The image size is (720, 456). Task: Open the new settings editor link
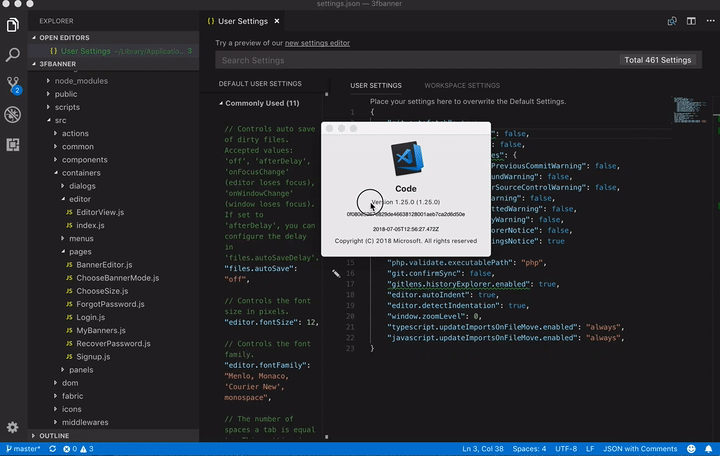pyautogui.click(x=317, y=43)
